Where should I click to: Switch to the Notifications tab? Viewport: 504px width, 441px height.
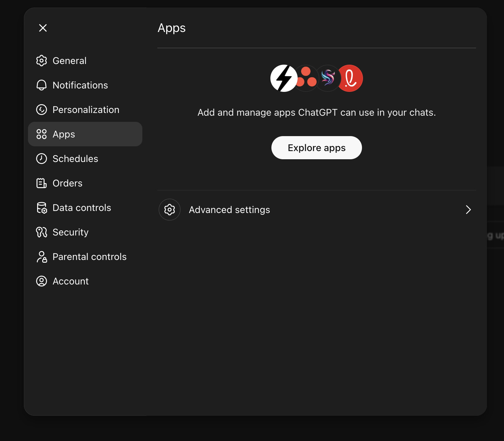point(85,85)
